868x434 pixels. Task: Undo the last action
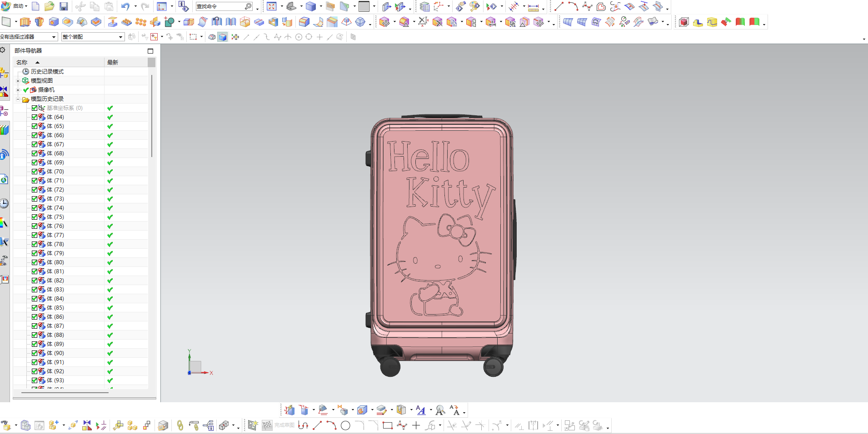[125, 6]
